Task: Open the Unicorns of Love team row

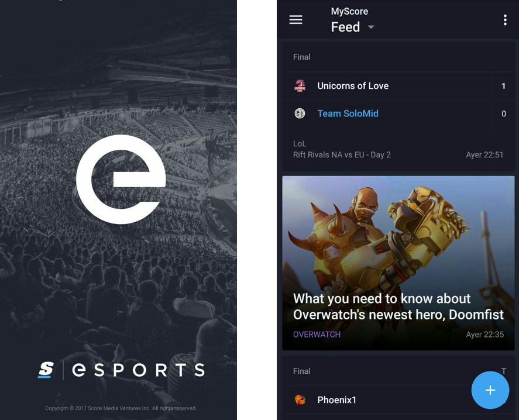Action: (x=398, y=86)
